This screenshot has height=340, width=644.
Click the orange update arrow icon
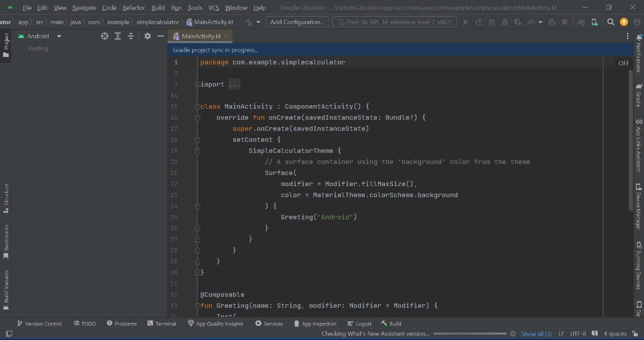click(624, 22)
